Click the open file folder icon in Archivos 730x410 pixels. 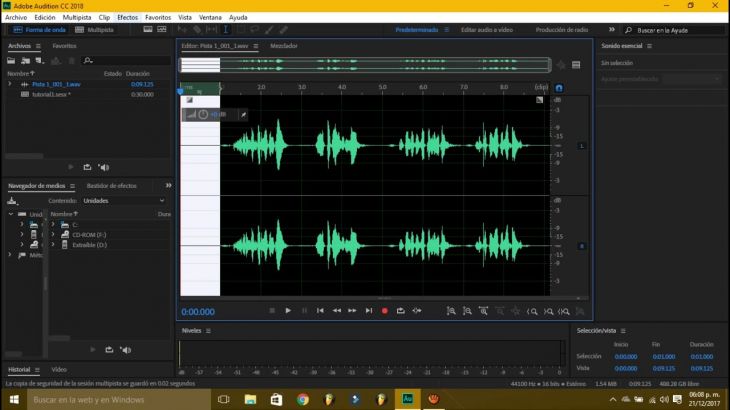(x=12, y=60)
